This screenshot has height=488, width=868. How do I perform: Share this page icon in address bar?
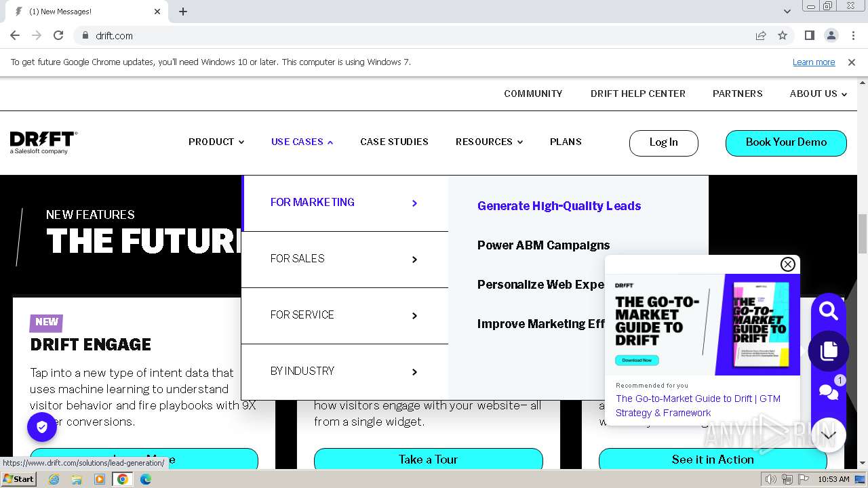pos(761,35)
